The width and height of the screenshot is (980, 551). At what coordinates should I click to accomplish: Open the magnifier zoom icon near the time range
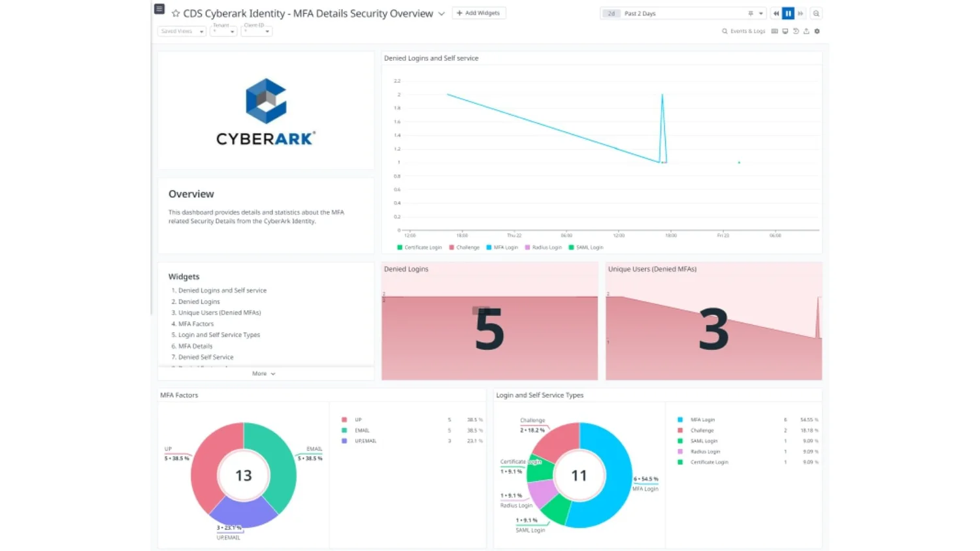click(817, 13)
